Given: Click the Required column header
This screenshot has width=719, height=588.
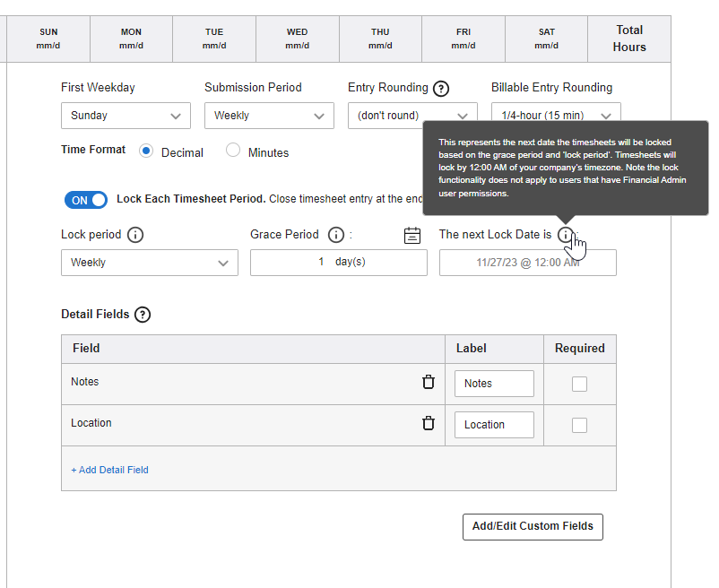Looking at the screenshot, I should (580, 349).
